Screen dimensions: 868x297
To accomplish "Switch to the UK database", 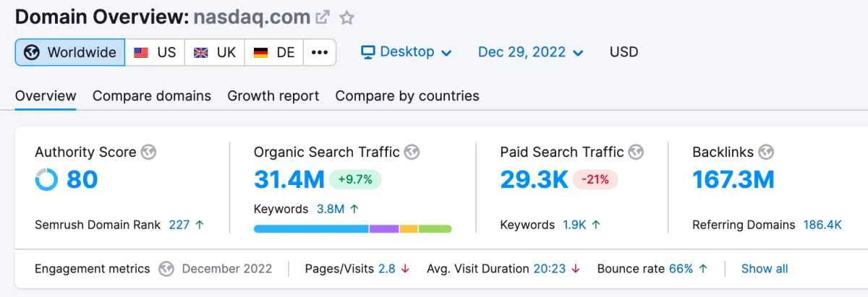I will 215,52.
